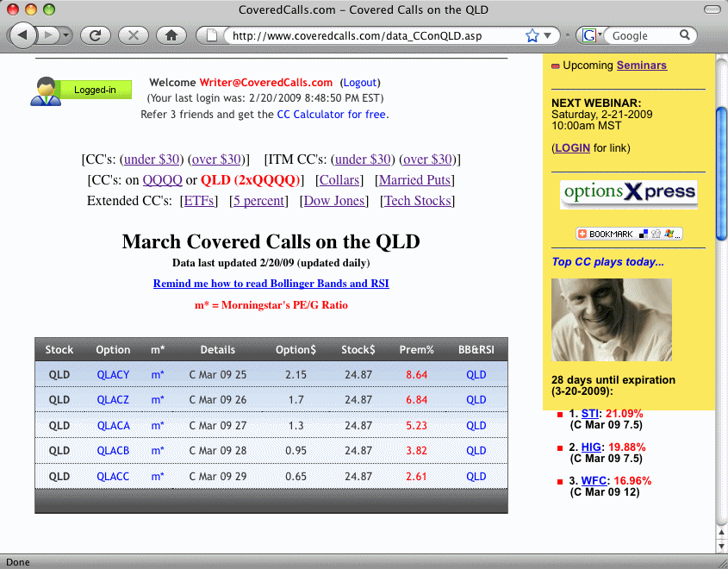Click the Top CC plays today heading
Screen dimensions: 728x569
(x=607, y=262)
